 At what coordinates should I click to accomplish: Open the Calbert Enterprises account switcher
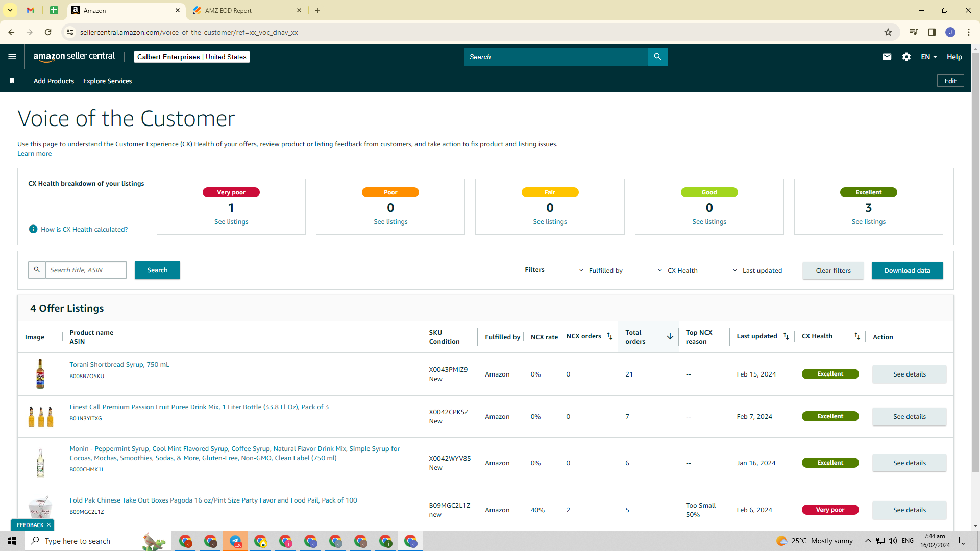[192, 57]
